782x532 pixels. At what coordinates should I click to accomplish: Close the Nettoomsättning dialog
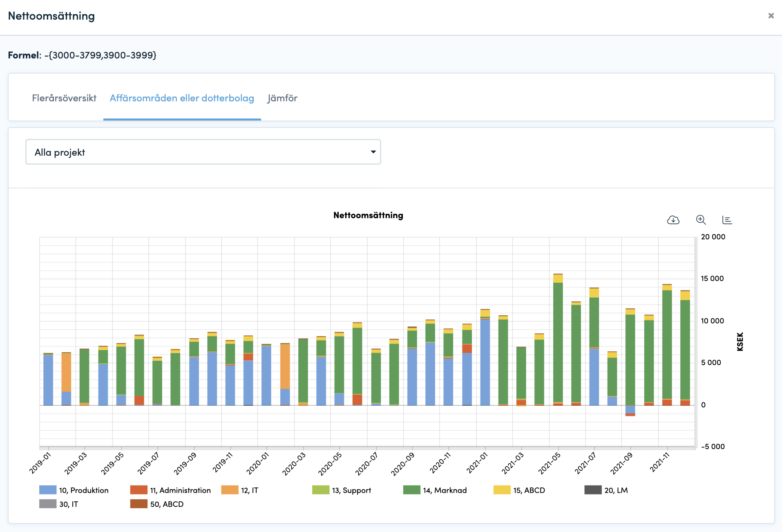pyautogui.click(x=771, y=16)
